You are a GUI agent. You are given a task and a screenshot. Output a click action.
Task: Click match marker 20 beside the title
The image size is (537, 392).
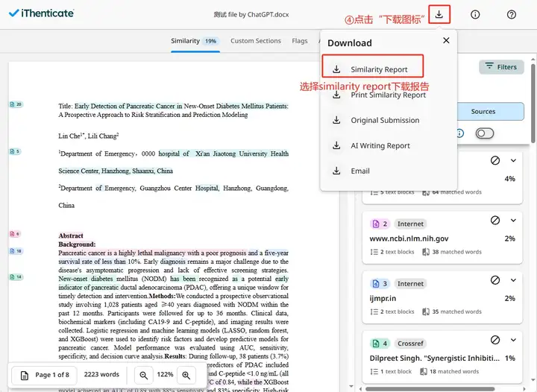(16, 104)
